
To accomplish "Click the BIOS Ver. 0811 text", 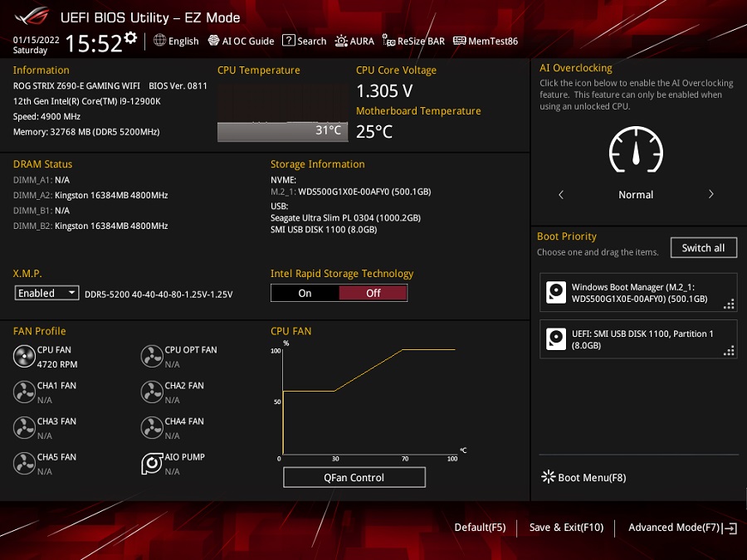I will tap(178, 85).
